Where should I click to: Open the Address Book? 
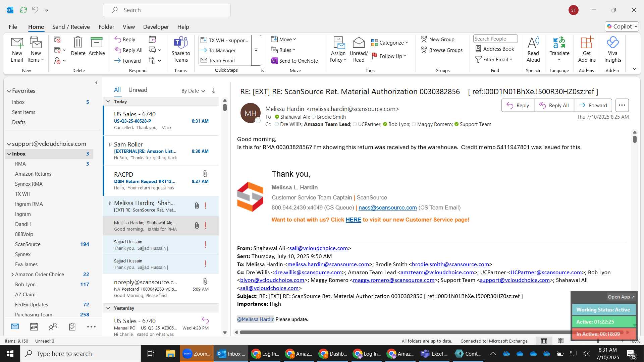pyautogui.click(x=495, y=49)
